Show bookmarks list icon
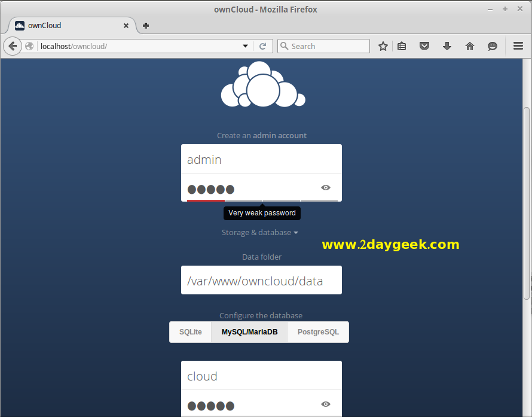 pyautogui.click(x=402, y=46)
